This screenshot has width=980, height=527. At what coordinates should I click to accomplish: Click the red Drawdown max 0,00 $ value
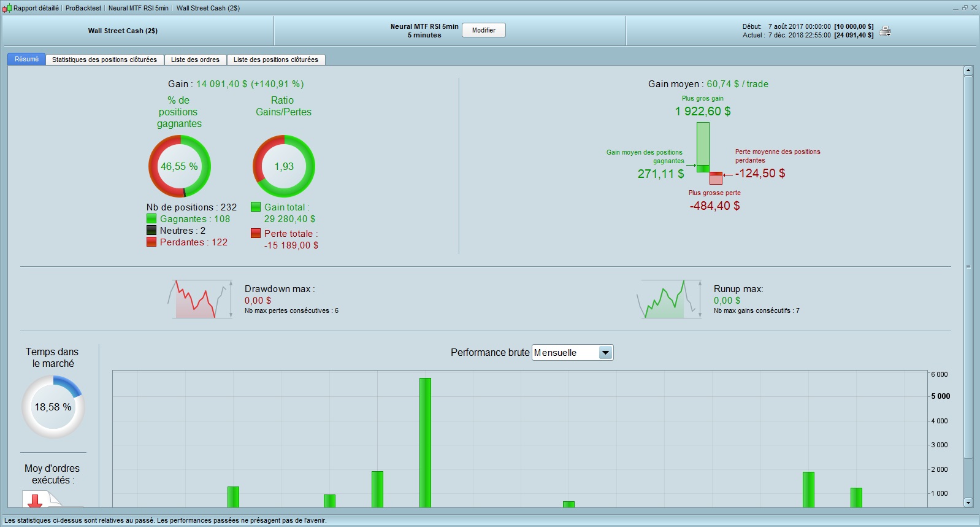[x=258, y=301]
